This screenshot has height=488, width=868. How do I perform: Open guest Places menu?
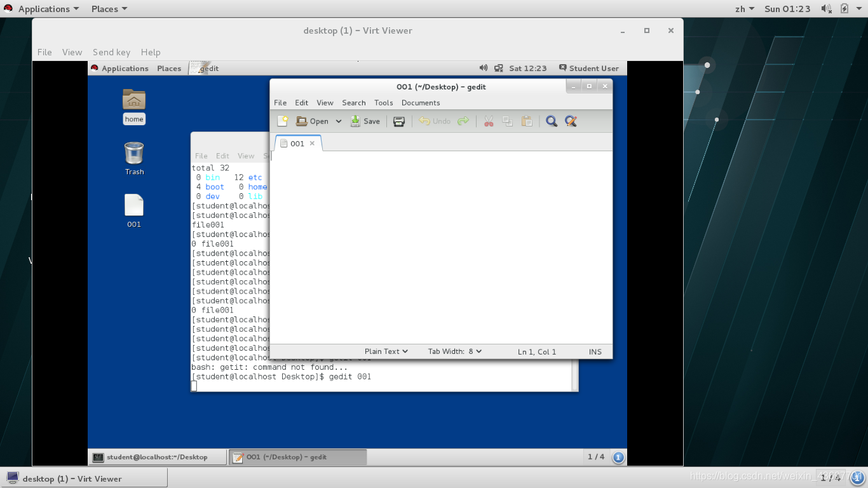[x=169, y=68]
